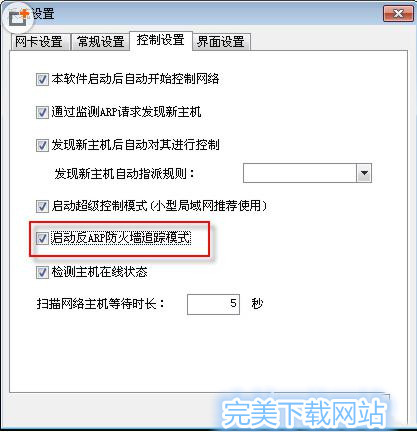Uncheck 本软件启动后自动开始控制网络 checkbox
Image resolution: width=417 pixels, height=432 pixels.
(42, 79)
